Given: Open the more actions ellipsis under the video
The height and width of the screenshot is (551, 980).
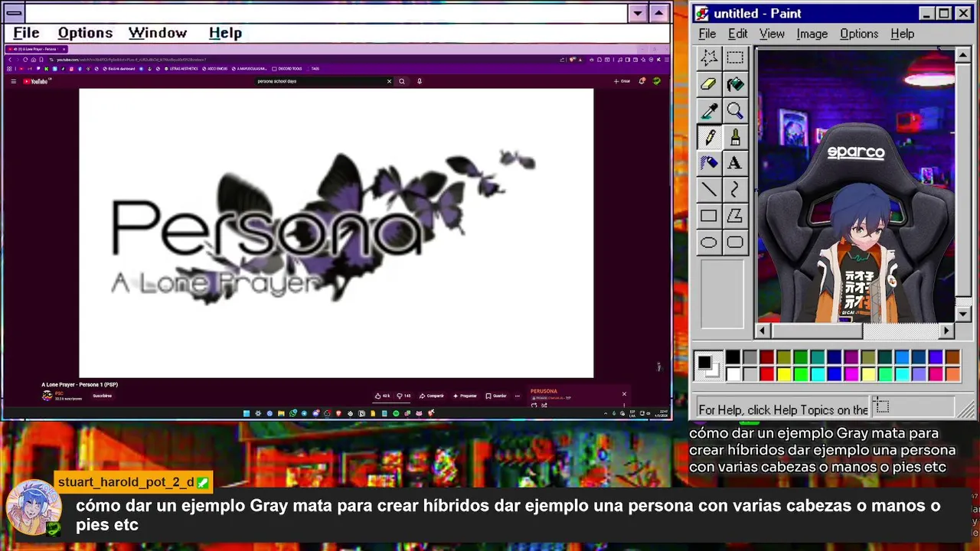Looking at the screenshot, I should point(517,396).
